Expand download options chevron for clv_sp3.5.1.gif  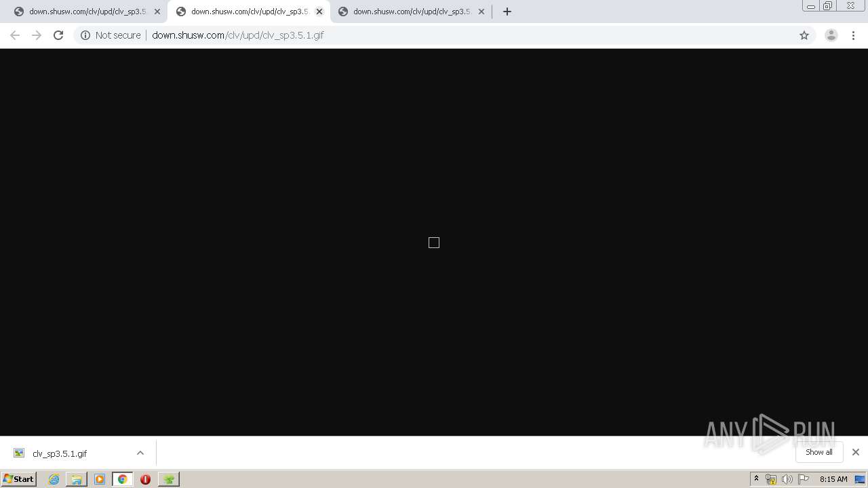click(x=140, y=453)
